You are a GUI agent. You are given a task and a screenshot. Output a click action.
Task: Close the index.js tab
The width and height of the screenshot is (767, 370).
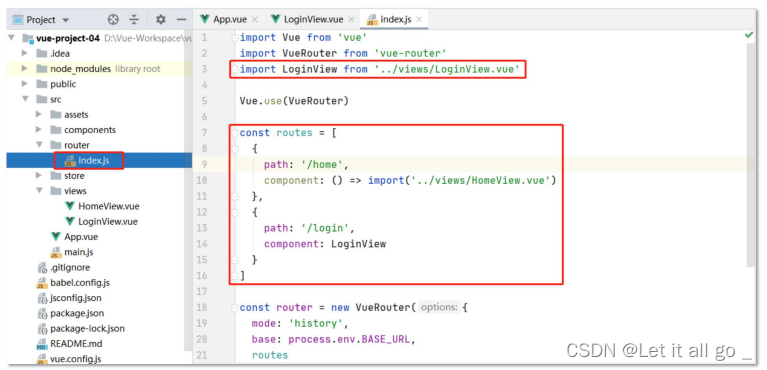419,20
